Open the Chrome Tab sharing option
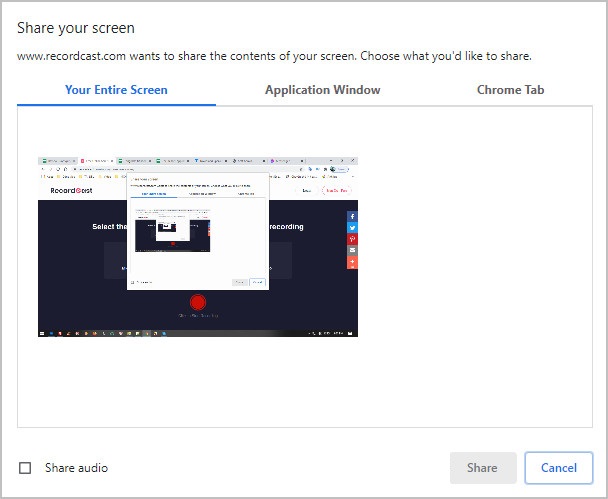Viewport: 608px width, 499px height. click(510, 90)
